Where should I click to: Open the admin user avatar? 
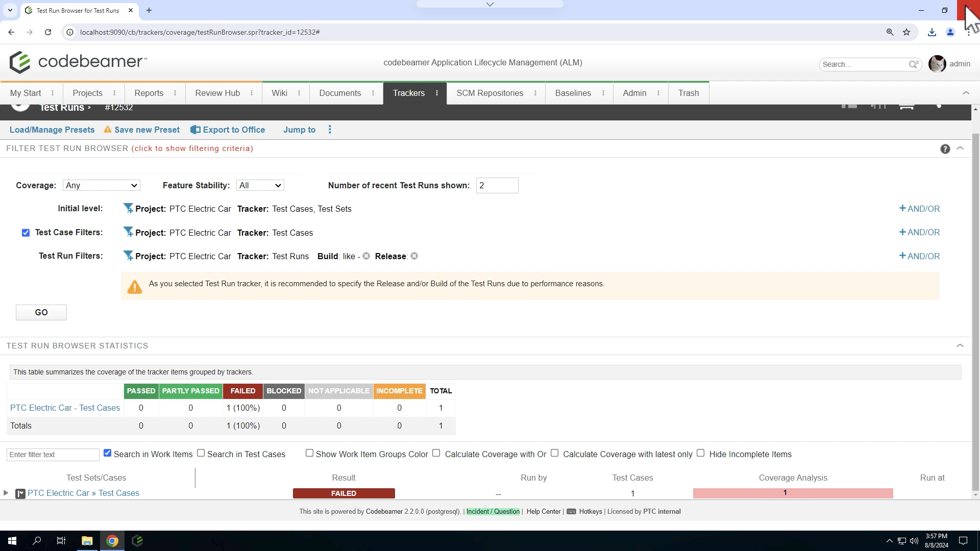tap(937, 64)
